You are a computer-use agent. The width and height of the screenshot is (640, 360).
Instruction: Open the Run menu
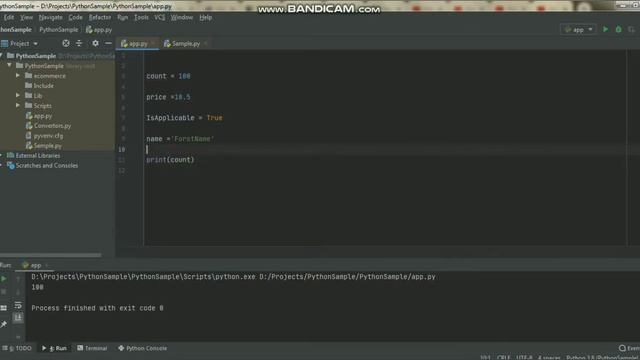122,17
